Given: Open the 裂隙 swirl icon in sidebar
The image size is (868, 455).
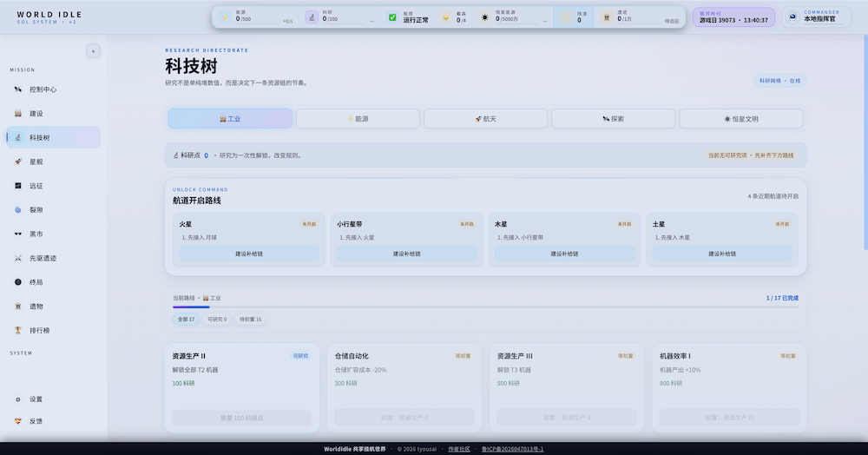Looking at the screenshot, I should pyautogui.click(x=17, y=210).
